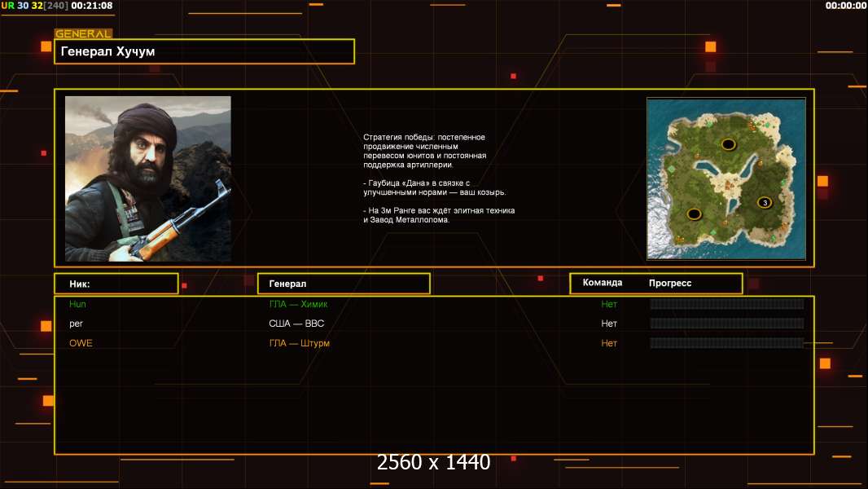868x489 pixels.
Task: Select player OWE in the list
Action: [81, 343]
